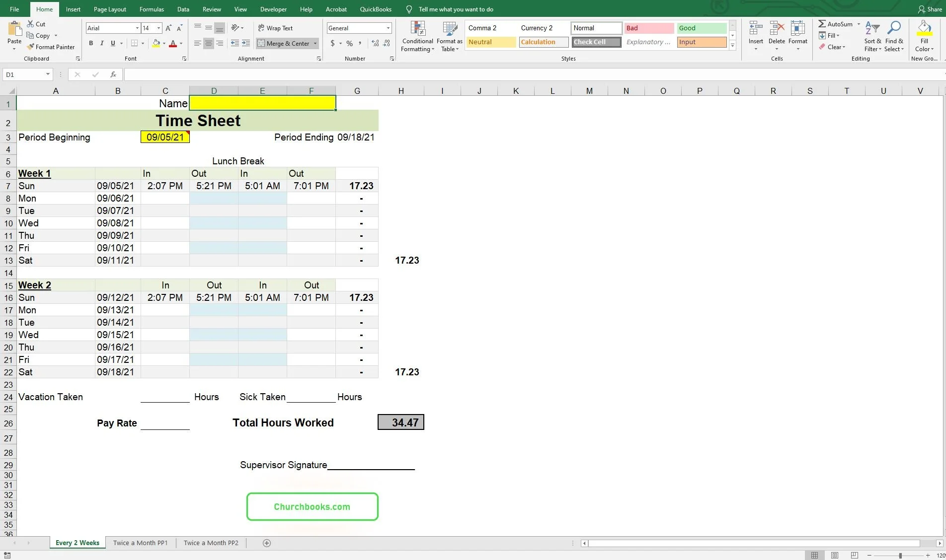
Task: Open the AutoSum function
Action: click(837, 24)
